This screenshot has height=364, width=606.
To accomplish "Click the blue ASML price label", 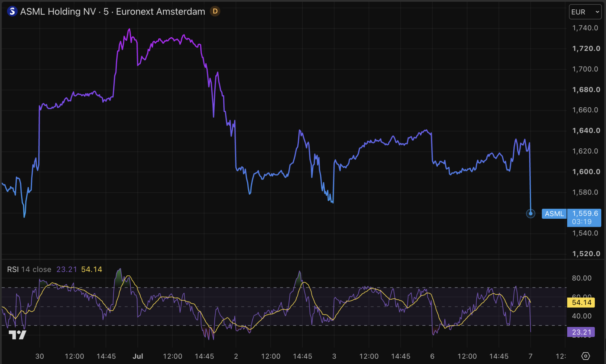I will pos(554,214).
